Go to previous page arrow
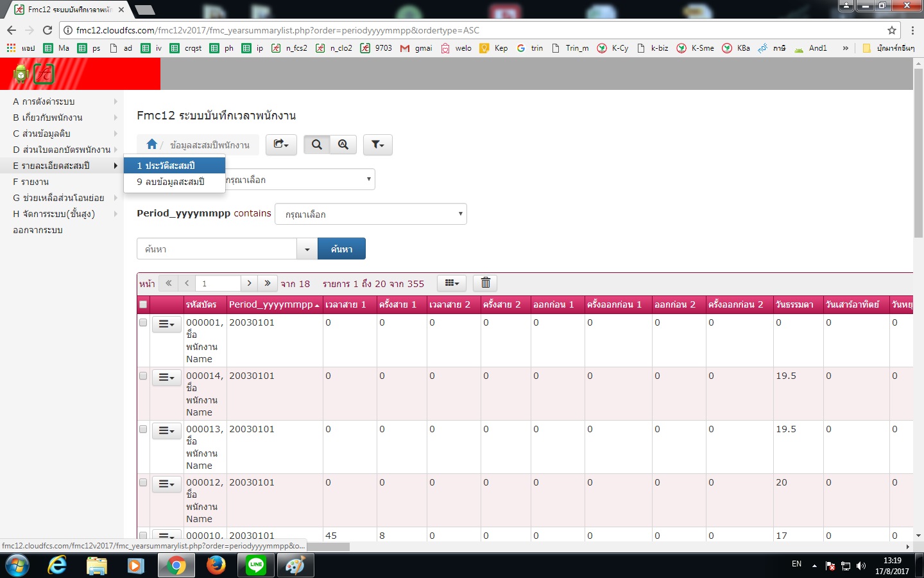The width and height of the screenshot is (924, 578). point(187,283)
